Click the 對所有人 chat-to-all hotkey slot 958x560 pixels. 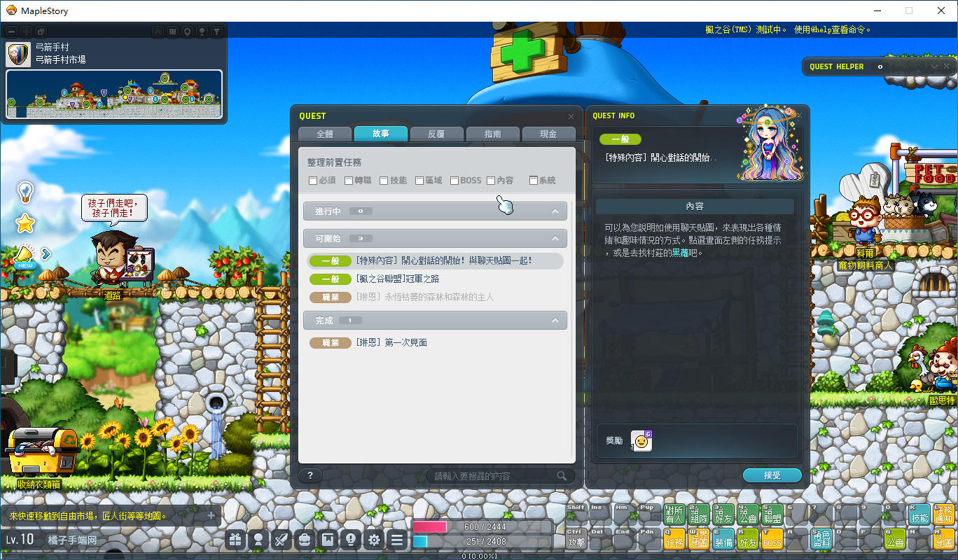point(674,514)
